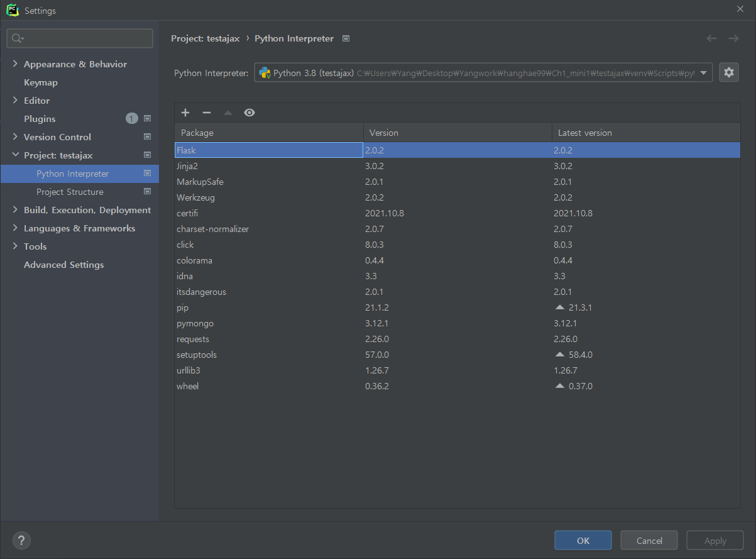
Task: Click the Plugins update count badge
Action: pyautogui.click(x=131, y=118)
